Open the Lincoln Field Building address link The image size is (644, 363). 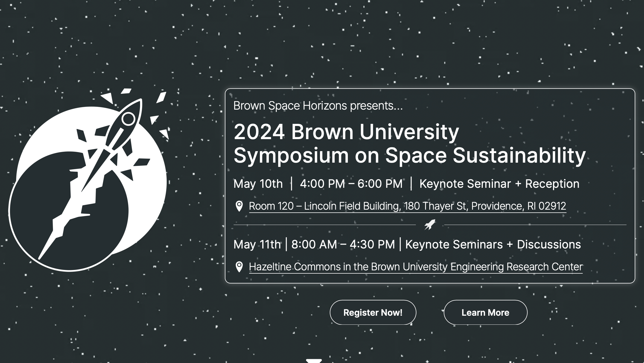pyautogui.click(x=407, y=206)
